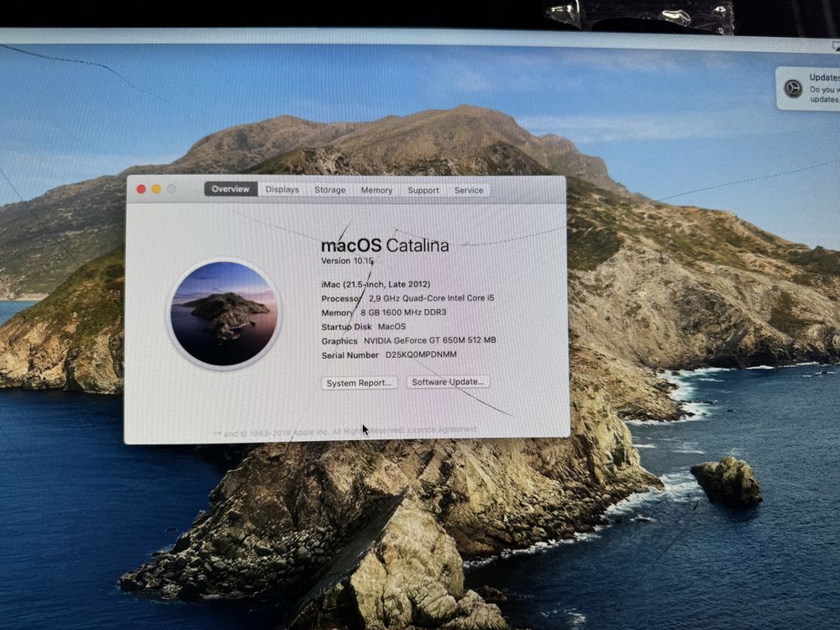Click the iMac (21.5-inch, Late 2012) text
The width and height of the screenshot is (840, 630).
[x=375, y=285]
